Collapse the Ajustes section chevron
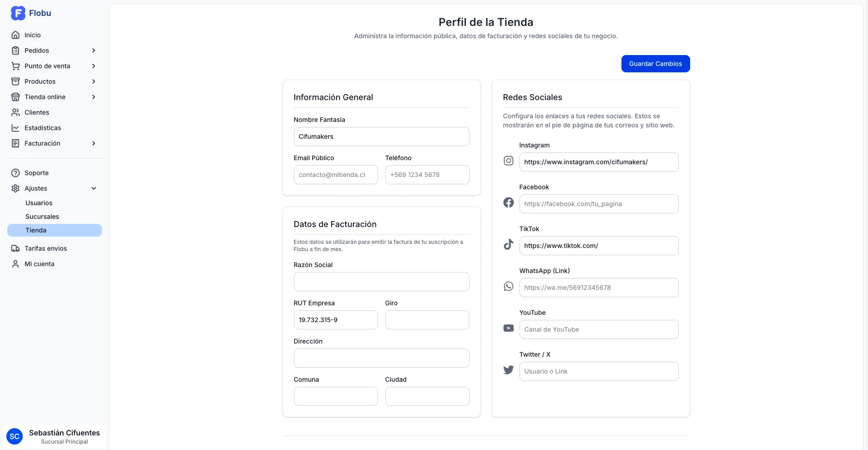This screenshot has height=450, width=868. (x=94, y=188)
